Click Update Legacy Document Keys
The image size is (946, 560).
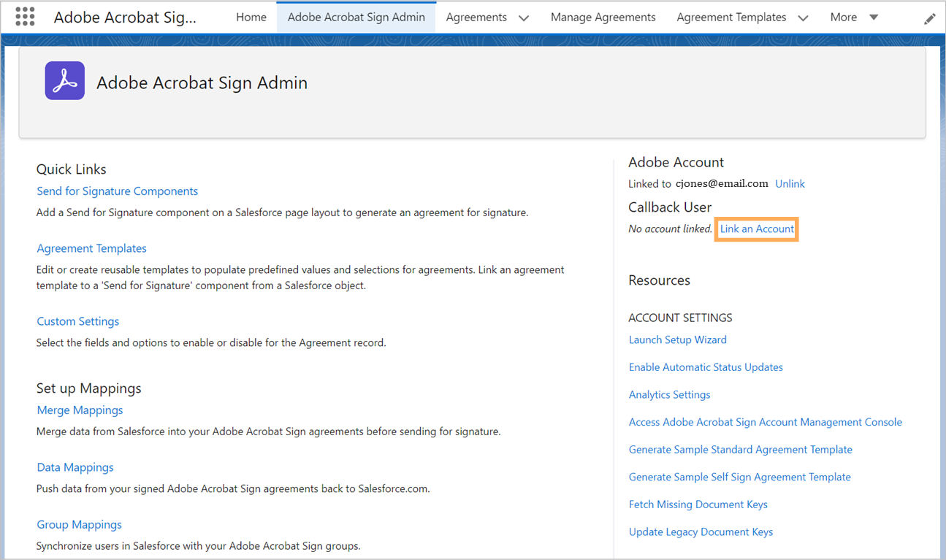point(701,532)
